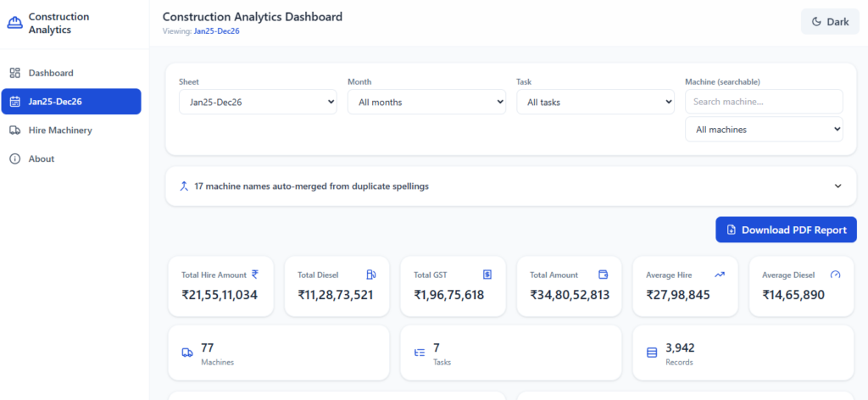Screen dimensions: 868x400
Task: Click the hard hat logo icon
Action: [x=15, y=23]
